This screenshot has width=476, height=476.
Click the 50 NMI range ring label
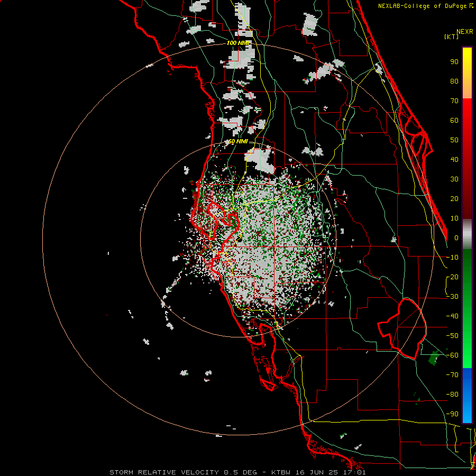238,141
